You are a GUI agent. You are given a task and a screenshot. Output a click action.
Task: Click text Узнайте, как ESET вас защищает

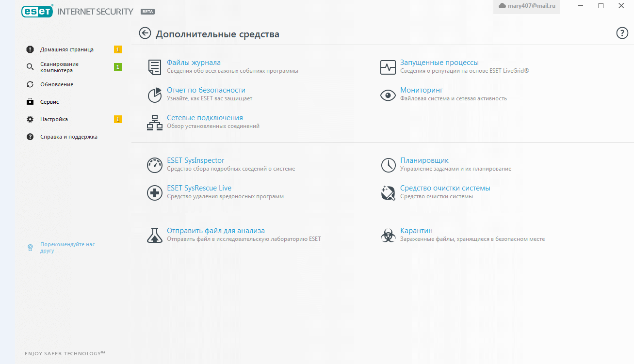tap(210, 98)
